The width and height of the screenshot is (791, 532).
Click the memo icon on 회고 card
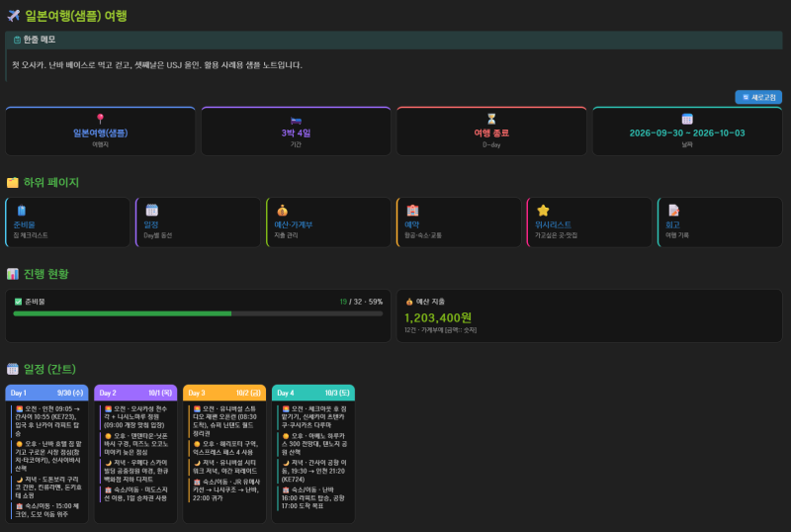[673, 210]
